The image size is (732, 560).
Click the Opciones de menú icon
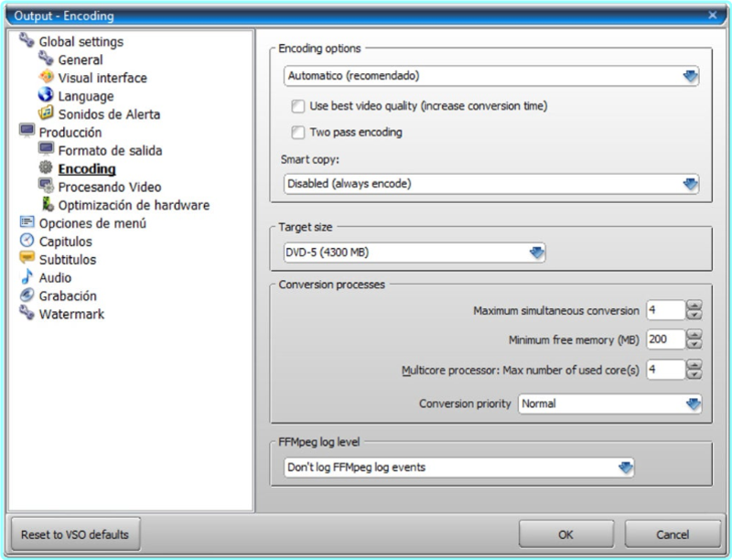(27, 221)
